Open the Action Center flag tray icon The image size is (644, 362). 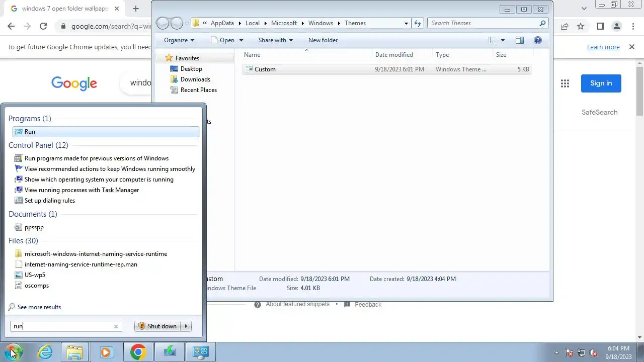569,353
